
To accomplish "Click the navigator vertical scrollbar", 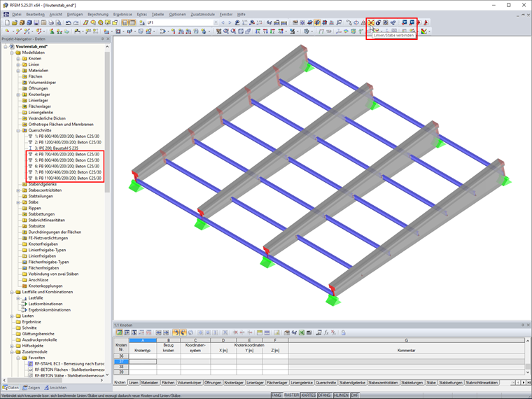I will click(x=107, y=122).
